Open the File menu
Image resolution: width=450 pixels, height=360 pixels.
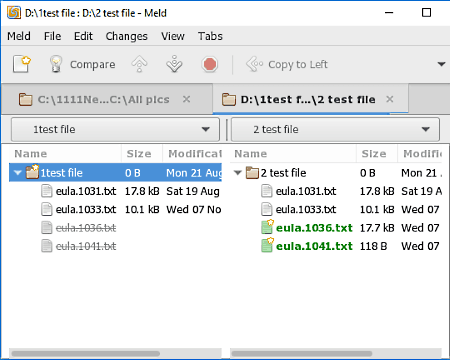click(x=52, y=36)
